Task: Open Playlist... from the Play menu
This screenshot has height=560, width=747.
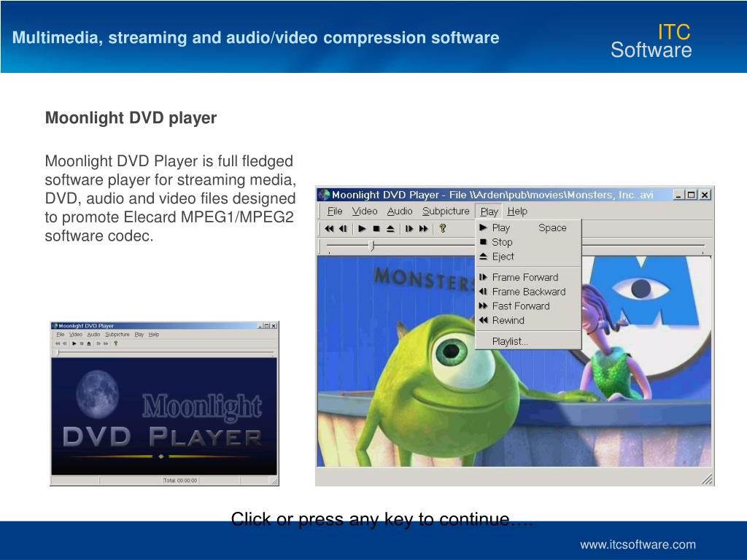Action: click(x=528, y=341)
